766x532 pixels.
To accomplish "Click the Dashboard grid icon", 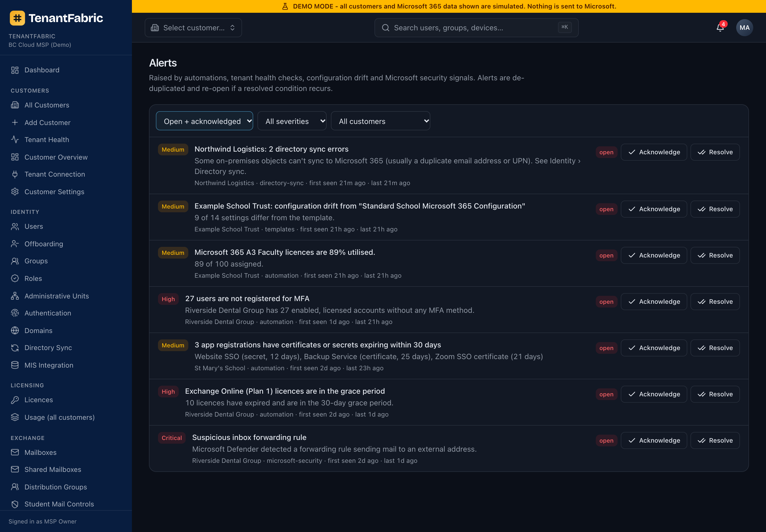I will 15,70.
